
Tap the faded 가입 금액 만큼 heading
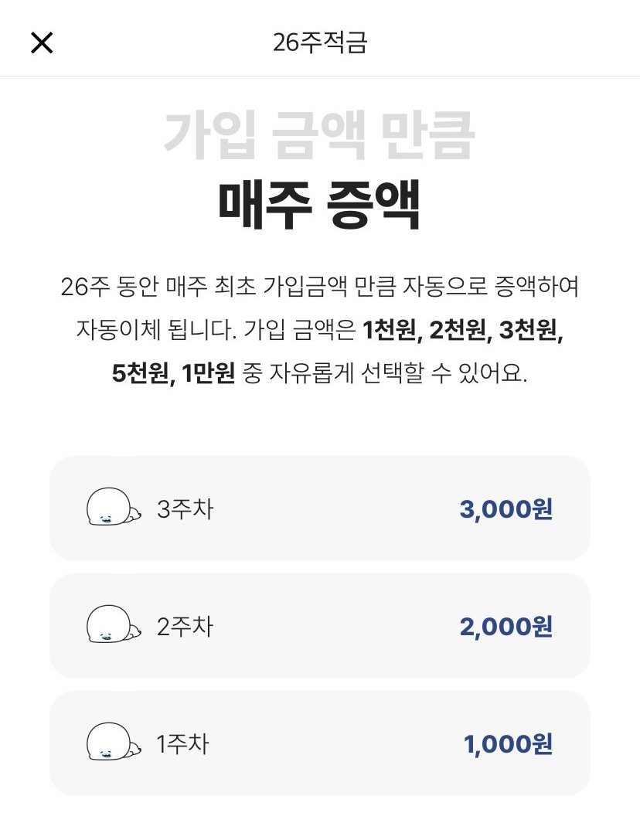click(x=319, y=135)
